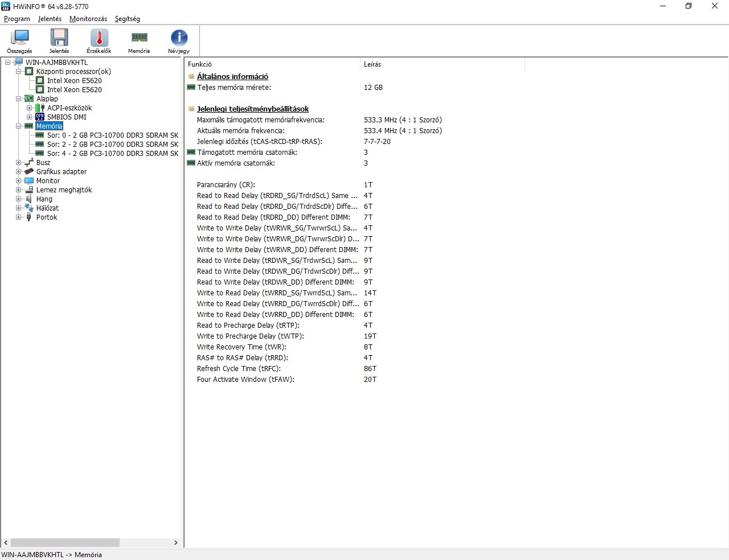Viewport: 729px width, 560px height.
Task: Collapse the WIN-AAJMBBVKHTL root node
Action: [x=7, y=62]
